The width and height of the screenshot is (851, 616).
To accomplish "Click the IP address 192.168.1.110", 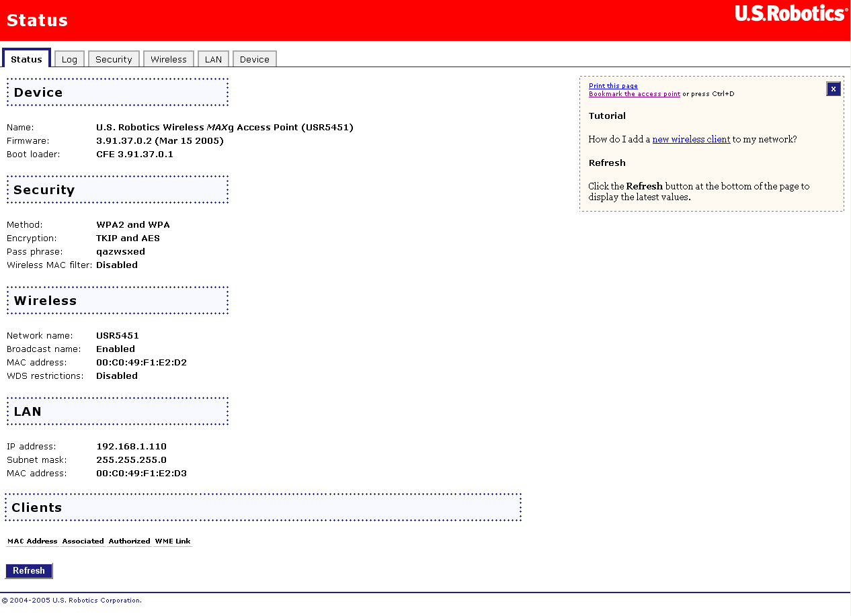I will click(132, 447).
